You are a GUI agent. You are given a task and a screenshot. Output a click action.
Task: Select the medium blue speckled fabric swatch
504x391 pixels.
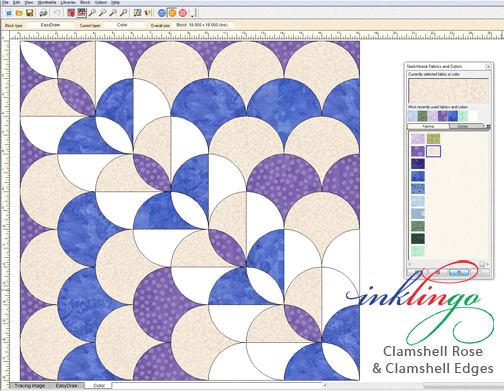[x=418, y=189]
